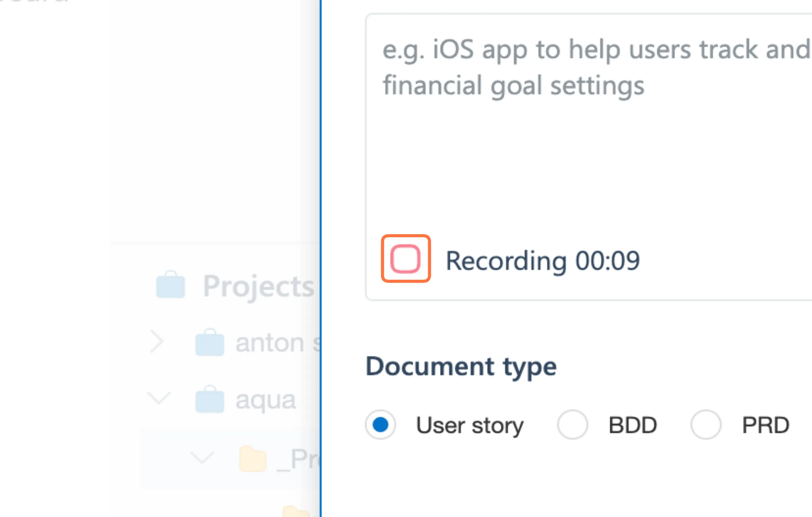Select the aqua project name
The image size is (812, 517).
(265, 400)
